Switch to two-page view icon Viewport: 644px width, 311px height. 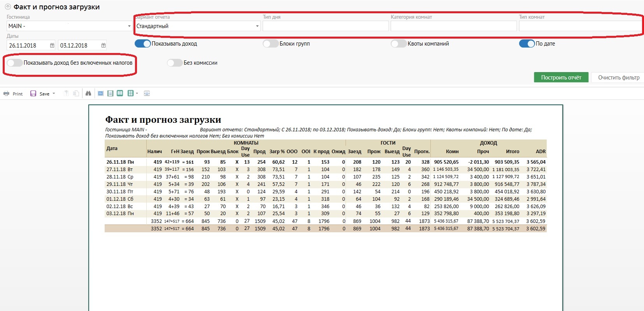(x=120, y=94)
